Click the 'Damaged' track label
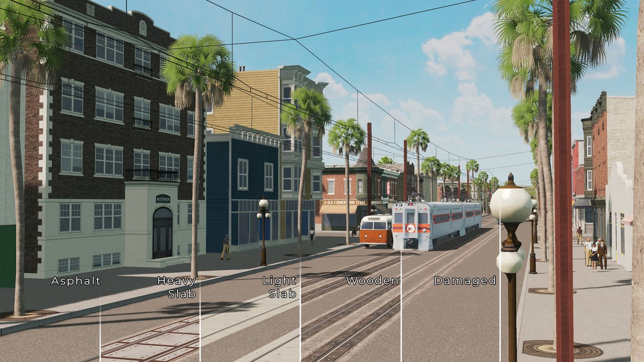 coord(465,280)
